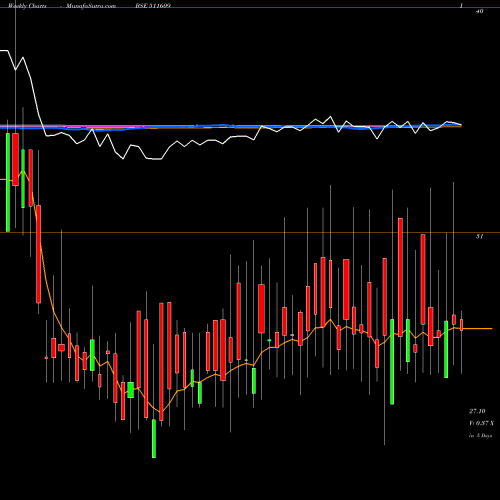Click the 'MunafaSutra.com' label
Image resolution: width=500 pixels, height=500 pixels.
click(x=91, y=6)
